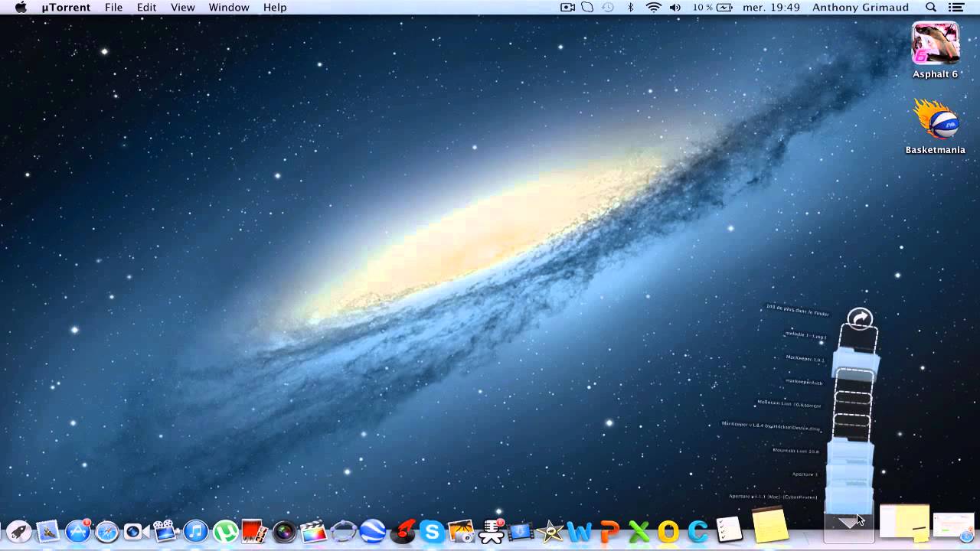Open Notification Center icon

coord(955,7)
